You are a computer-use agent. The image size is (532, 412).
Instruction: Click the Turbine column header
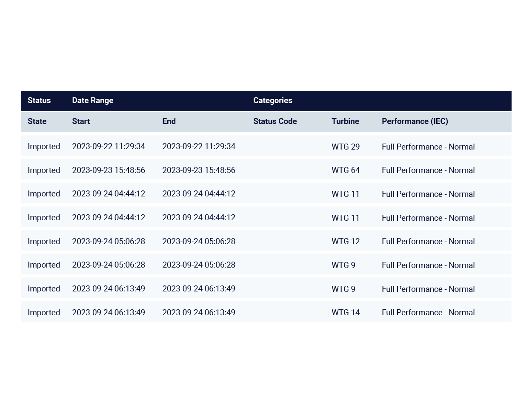coord(345,121)
